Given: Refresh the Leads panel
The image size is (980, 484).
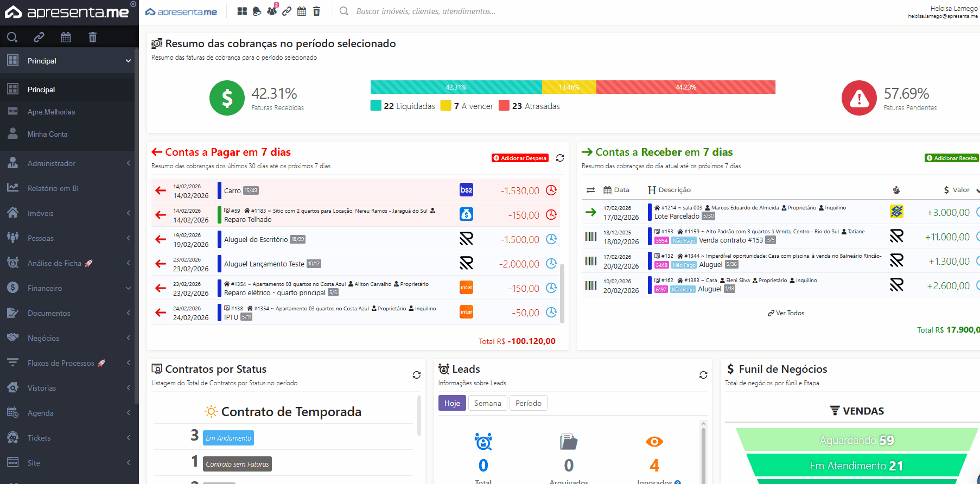Looking at the screenshot, I should tap(703, 375).
